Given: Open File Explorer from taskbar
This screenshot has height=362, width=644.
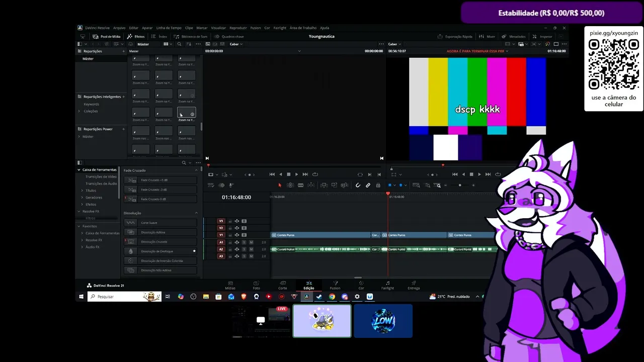Looking at the screenshot, I should pyautogui.click(x=206, y=297).
